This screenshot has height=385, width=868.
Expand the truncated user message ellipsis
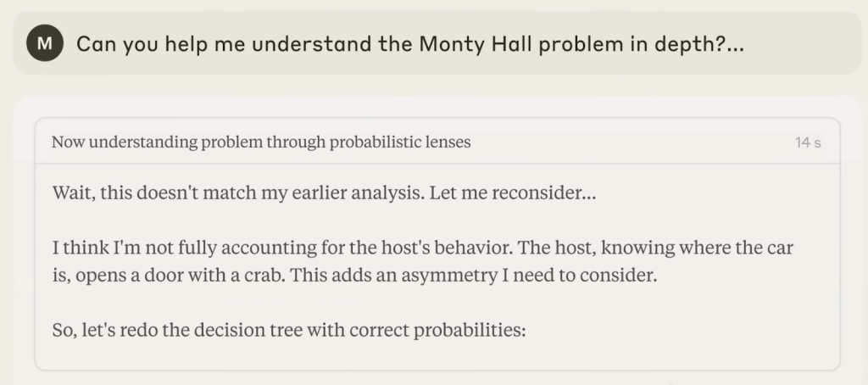734,44
